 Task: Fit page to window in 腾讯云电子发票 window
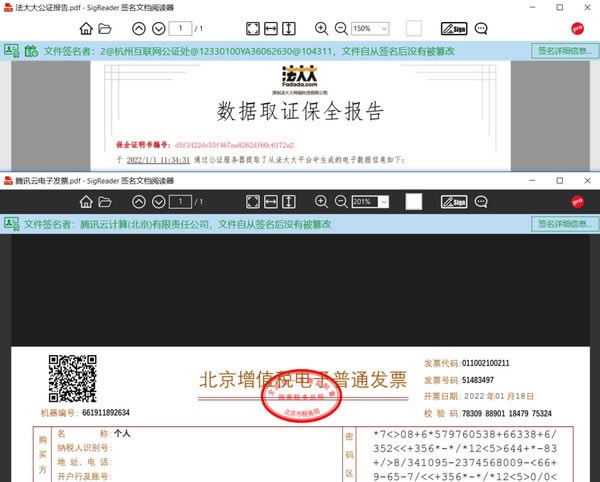click(x=253, y=202)
